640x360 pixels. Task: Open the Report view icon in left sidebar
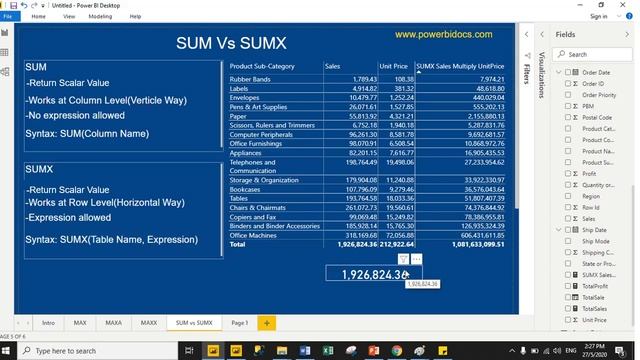(x=5, y=33)
